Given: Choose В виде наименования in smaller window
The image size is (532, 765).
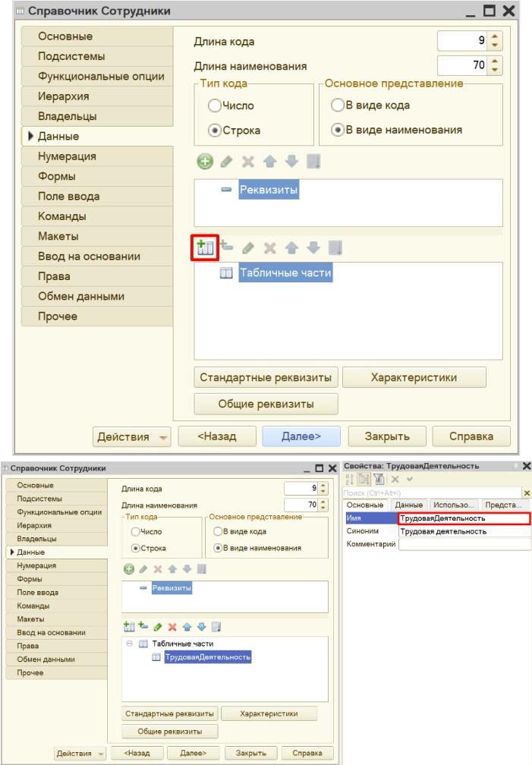Looking at the screenshot, I should click(218, 548).
